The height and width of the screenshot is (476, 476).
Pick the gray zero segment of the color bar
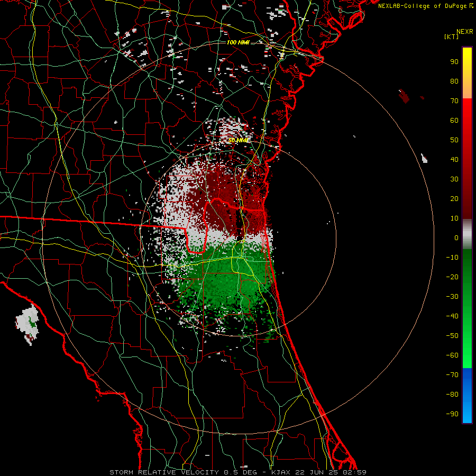[x=467, y=234]
